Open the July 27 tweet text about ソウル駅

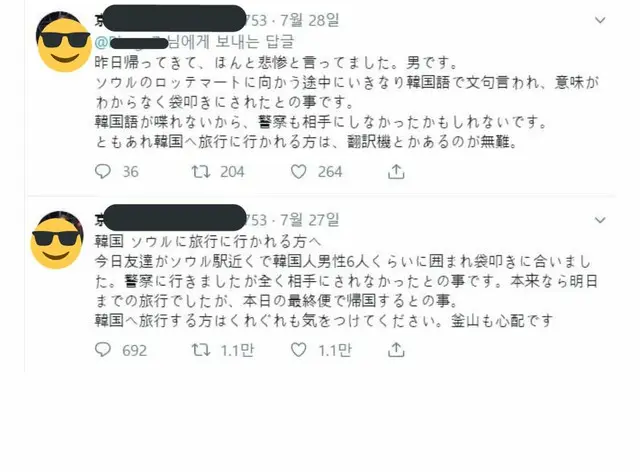point(346,281)
